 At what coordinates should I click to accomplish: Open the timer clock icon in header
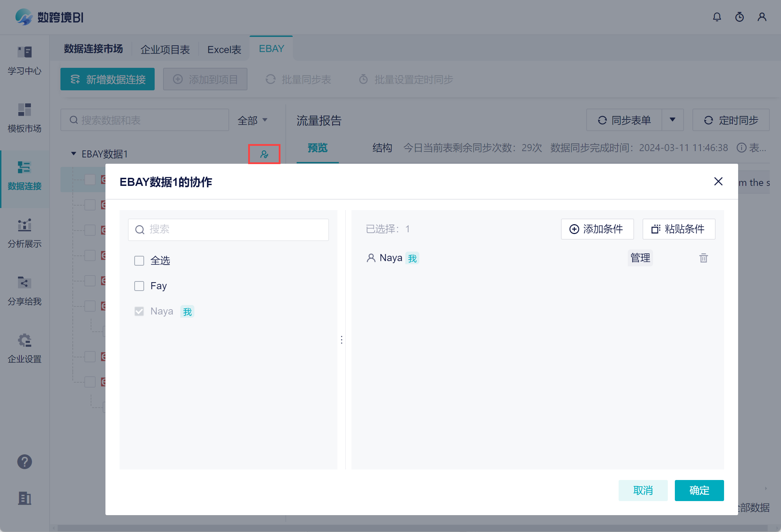[x=739, y=17]
